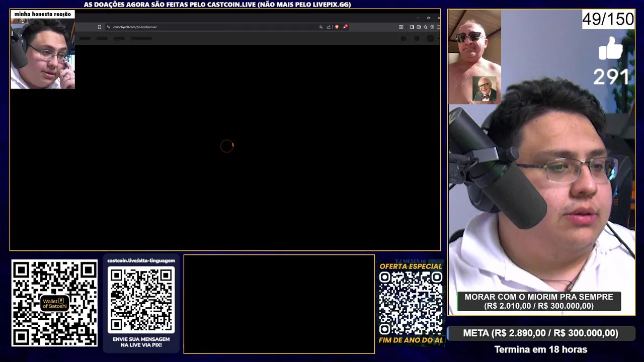
Task: Click the 'OFERTA ESPECIAL' heading
Action: [411, 266]
